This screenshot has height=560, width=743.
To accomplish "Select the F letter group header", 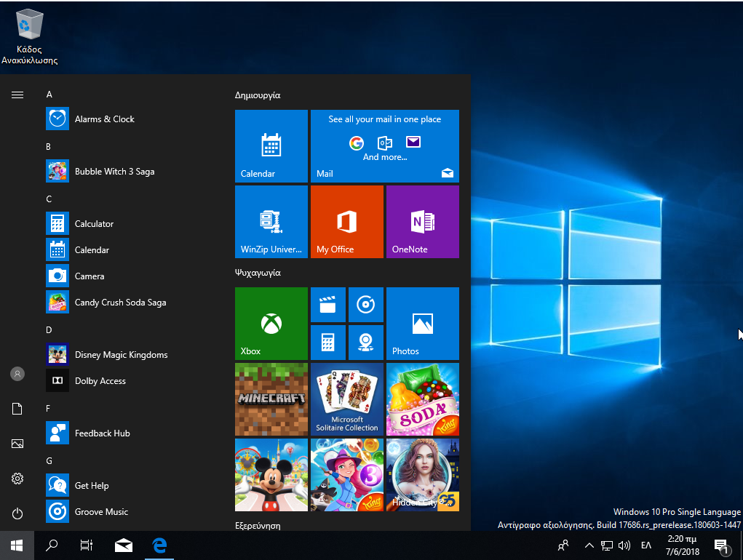I will [x=48, y=409].
